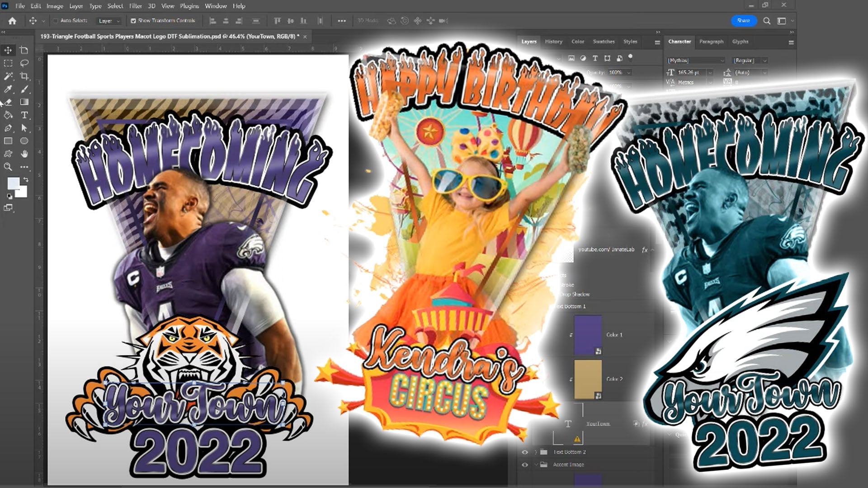The height and width of the screenshot is (488, 868).
Task: Select the Eyedropper tool
Action: [8, 89]
